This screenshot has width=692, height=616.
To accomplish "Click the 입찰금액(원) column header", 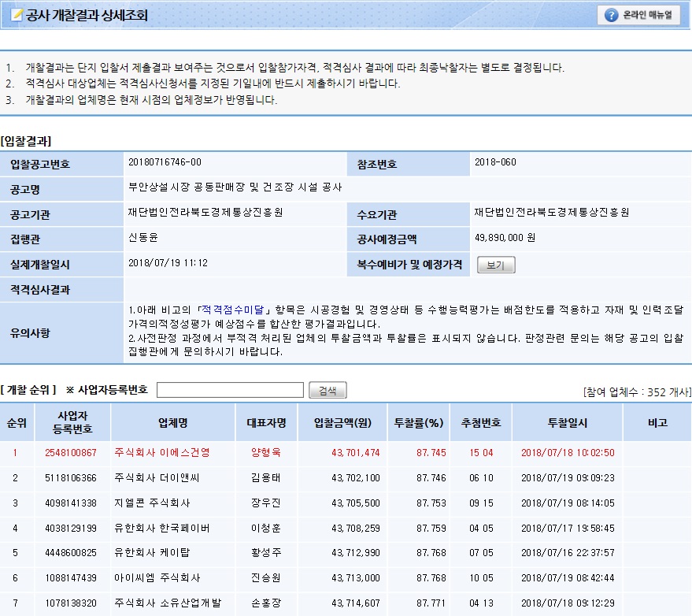I will click(x=346, y=423).
